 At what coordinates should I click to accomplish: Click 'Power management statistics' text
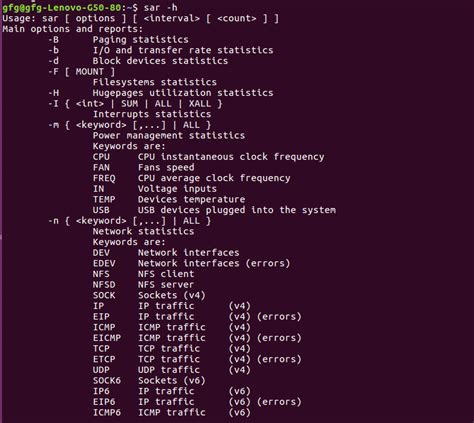169,136
